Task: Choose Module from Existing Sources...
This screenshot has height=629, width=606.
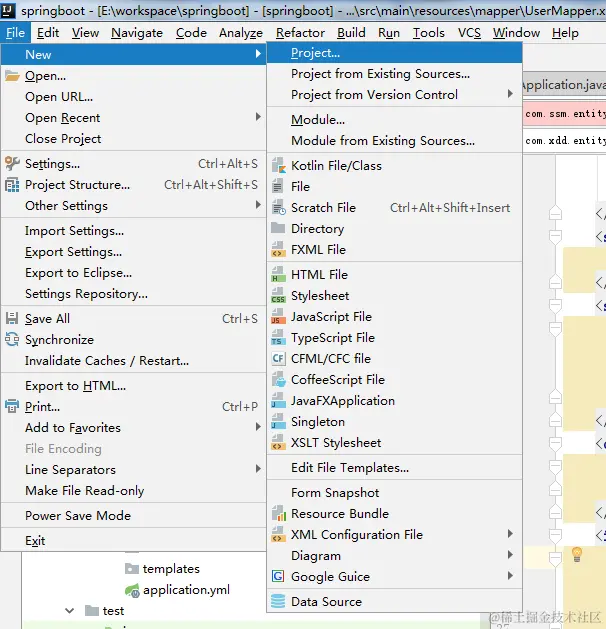Action: (x=394, y=141)
